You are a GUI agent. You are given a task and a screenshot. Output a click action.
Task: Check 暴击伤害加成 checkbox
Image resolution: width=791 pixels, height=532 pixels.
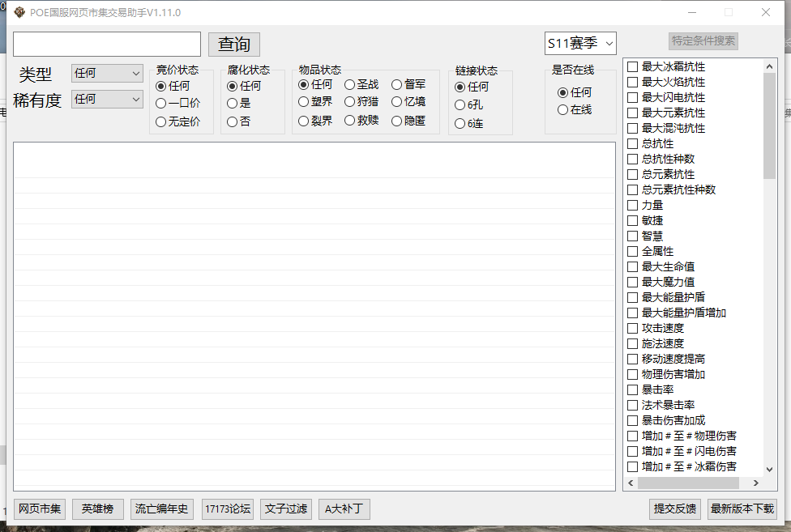633,421
